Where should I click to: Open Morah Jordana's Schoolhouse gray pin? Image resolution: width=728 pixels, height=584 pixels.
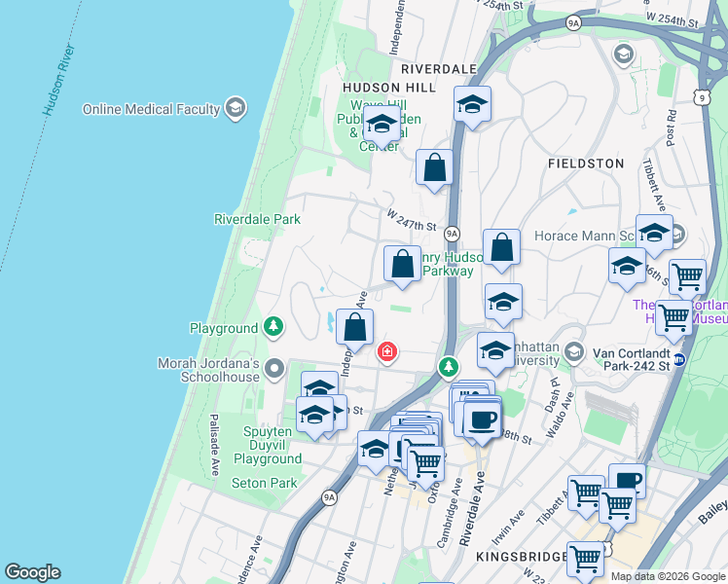coord(274,369)
